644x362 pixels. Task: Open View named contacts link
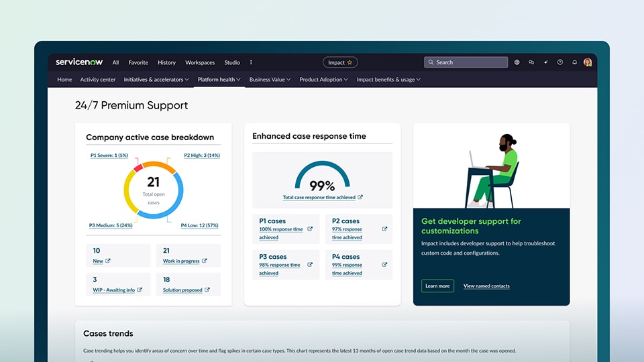click(486, 286)
